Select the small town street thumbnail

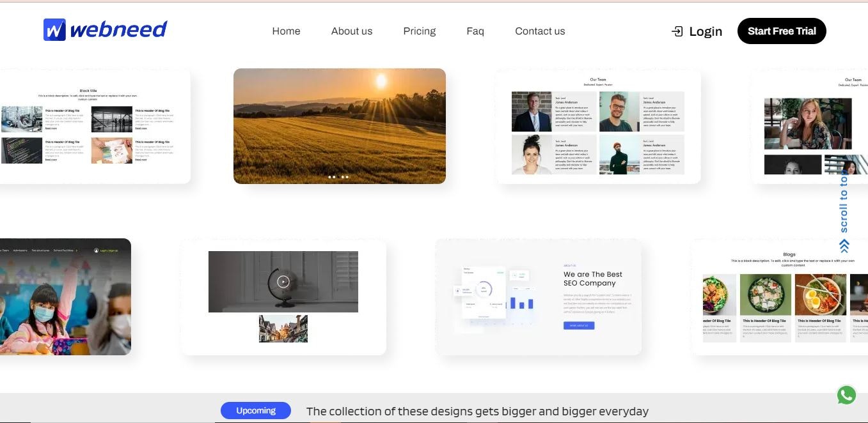tap(283, 328)
